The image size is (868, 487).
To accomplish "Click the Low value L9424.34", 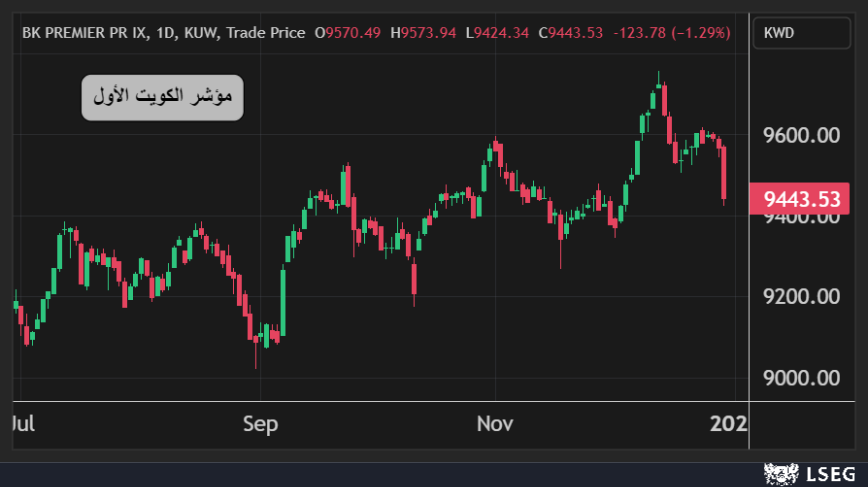I will click(501, 33).
